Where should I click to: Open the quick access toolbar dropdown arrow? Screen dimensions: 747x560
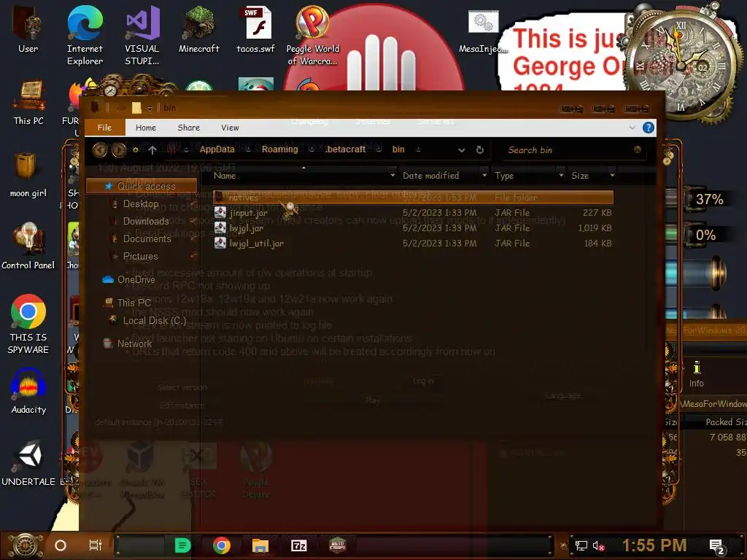pos(150,109)
